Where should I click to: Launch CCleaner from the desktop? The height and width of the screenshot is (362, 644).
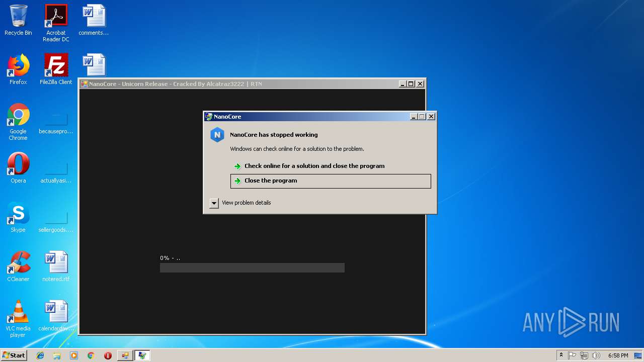point(18,266)
